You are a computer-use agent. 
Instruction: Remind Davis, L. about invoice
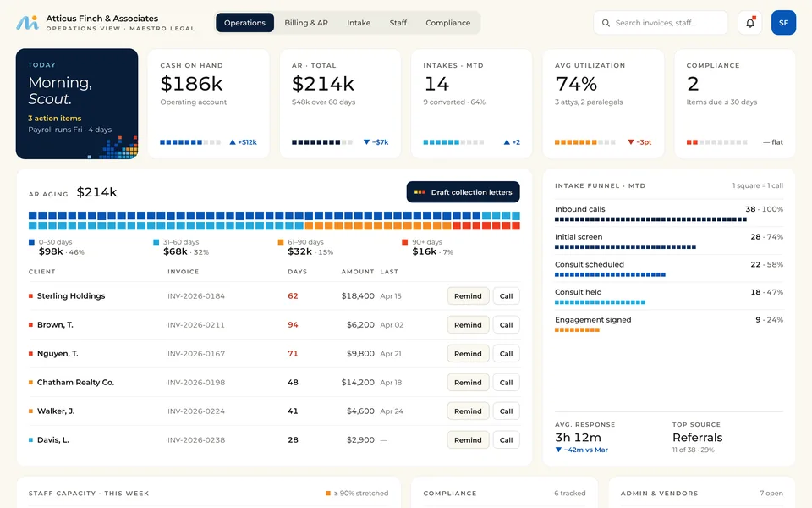click(468, 440)
